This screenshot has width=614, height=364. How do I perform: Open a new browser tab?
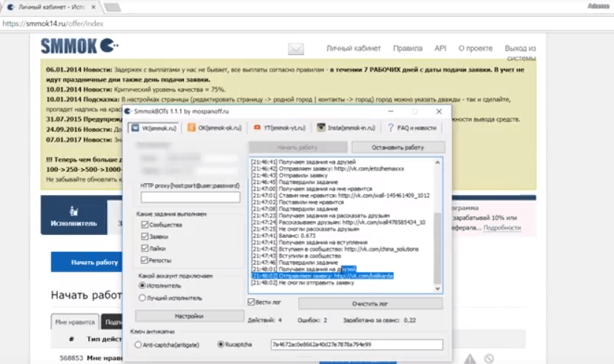(x=113, y=7)
